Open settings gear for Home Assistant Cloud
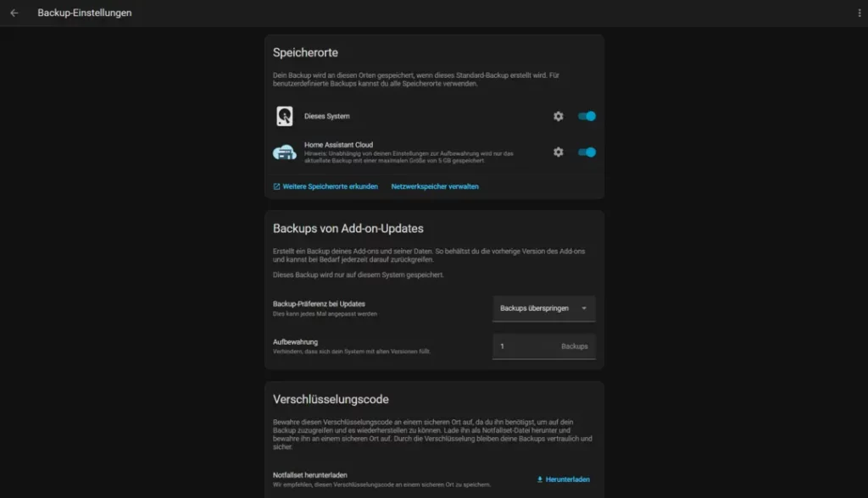 click(x=558, y=152)
